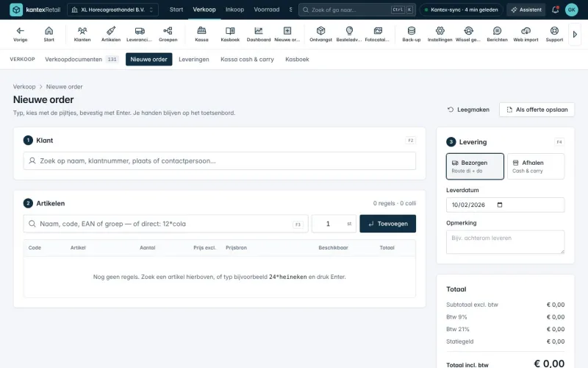Open the Back-up database toolbar icon
This screenshot has height=368, width=588.
tap(412, 34)
